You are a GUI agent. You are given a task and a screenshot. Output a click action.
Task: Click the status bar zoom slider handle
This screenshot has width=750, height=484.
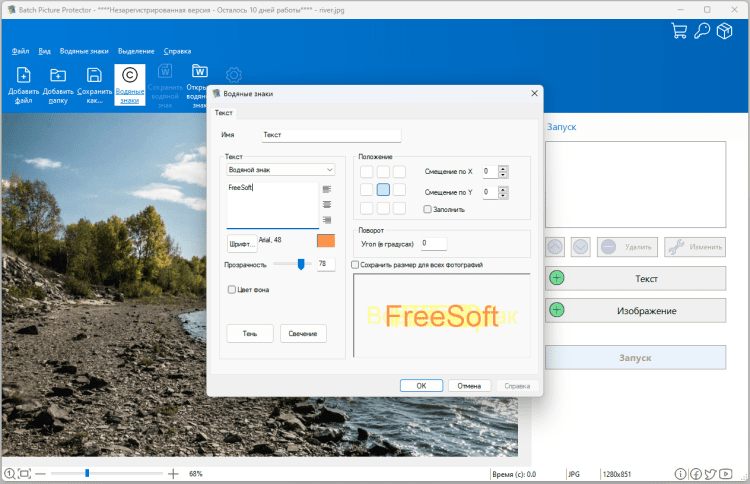tap(87, 473)
